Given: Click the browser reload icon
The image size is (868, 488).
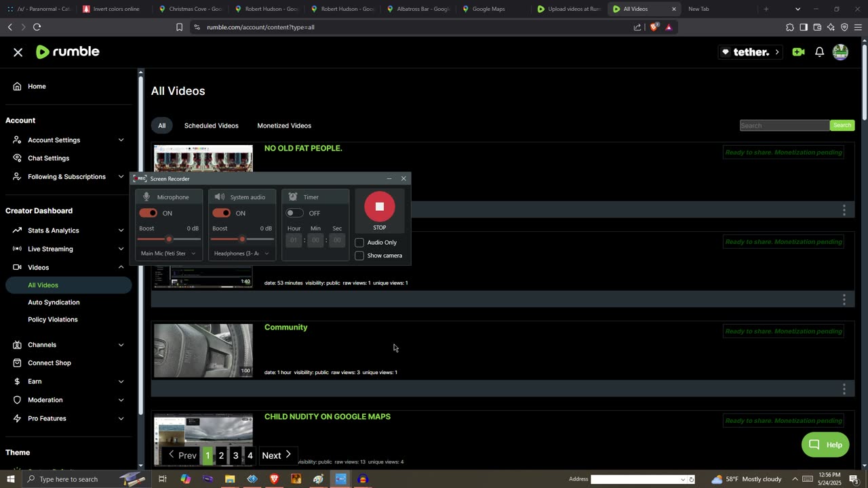Looking at the screenshot, I should tap(37, 27).
